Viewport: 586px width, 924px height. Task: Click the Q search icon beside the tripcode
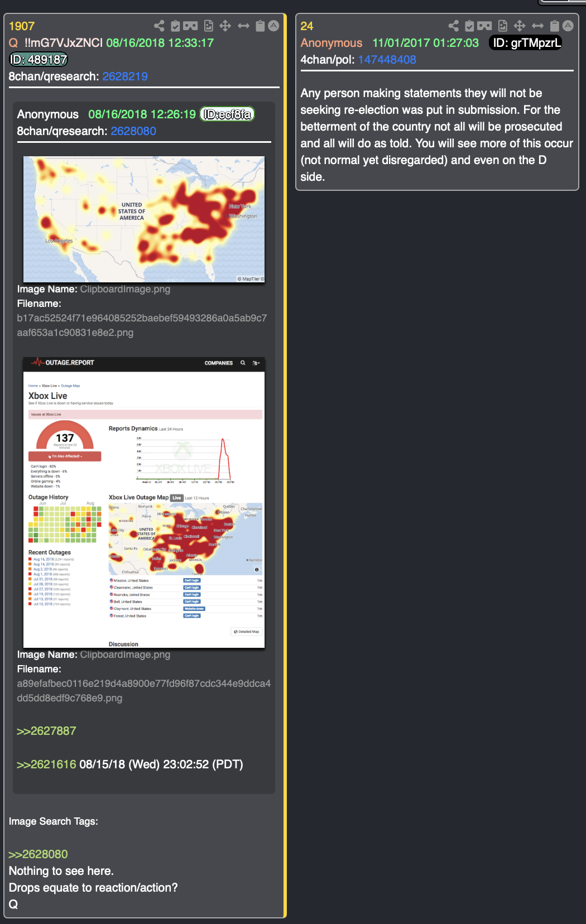tap(13, 43)
